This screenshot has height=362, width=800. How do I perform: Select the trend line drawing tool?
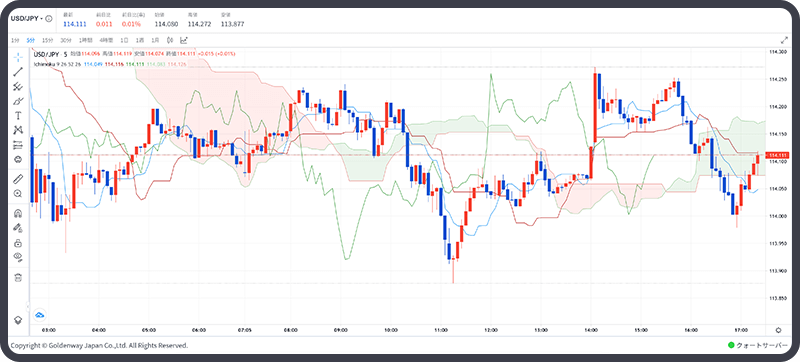coord(18,71)
